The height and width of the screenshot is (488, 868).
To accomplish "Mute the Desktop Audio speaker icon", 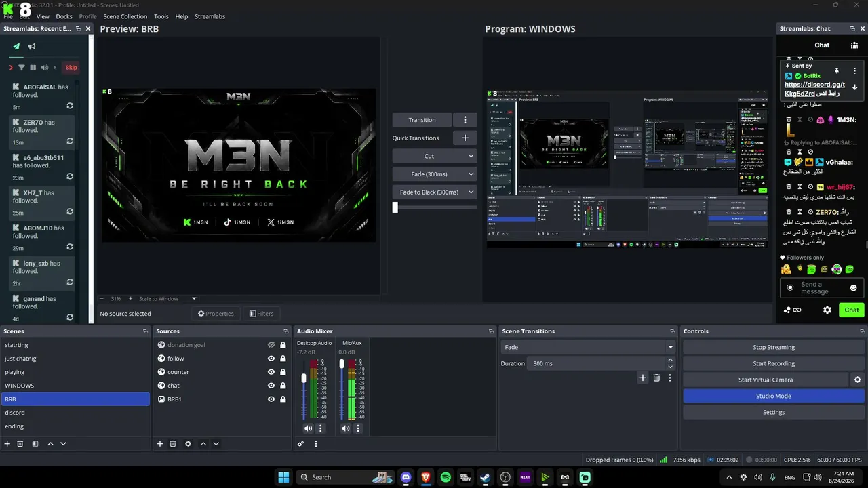I will point(309,428).
